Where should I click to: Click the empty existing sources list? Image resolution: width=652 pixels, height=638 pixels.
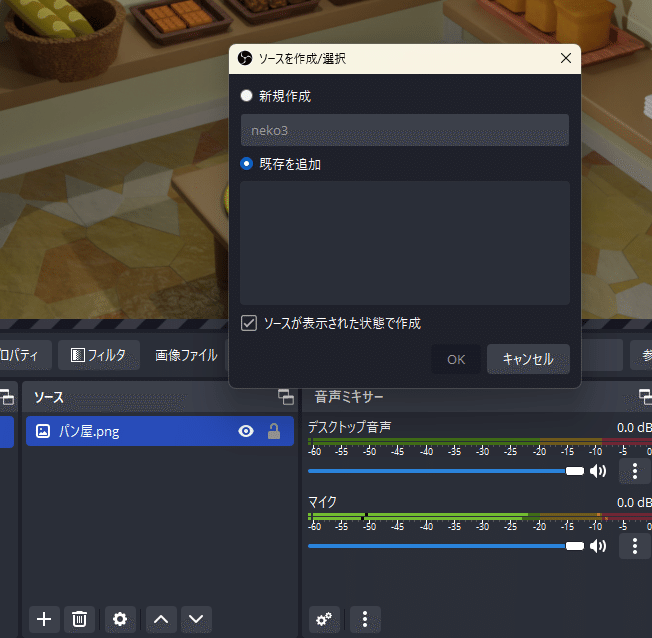[405, 243]
